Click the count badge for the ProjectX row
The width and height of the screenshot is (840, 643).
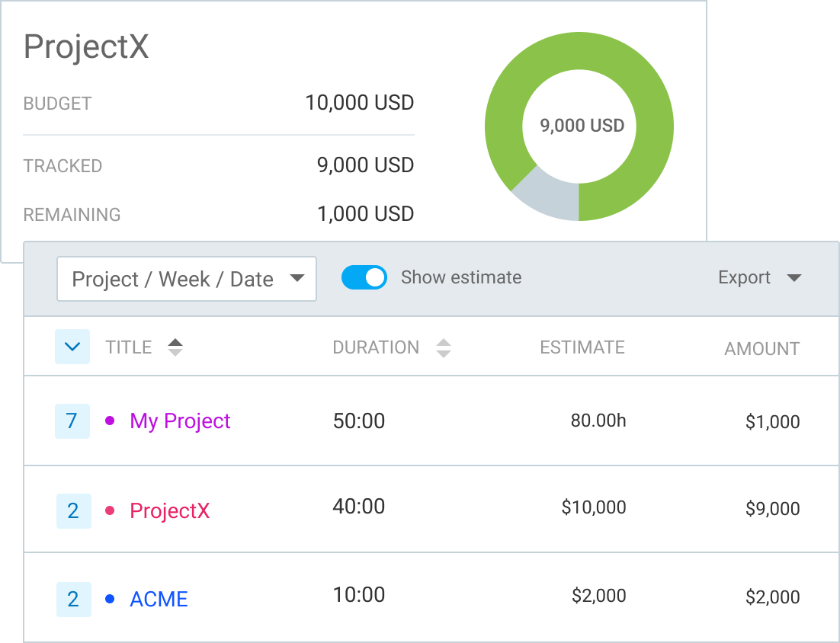[x=72, y=510]
